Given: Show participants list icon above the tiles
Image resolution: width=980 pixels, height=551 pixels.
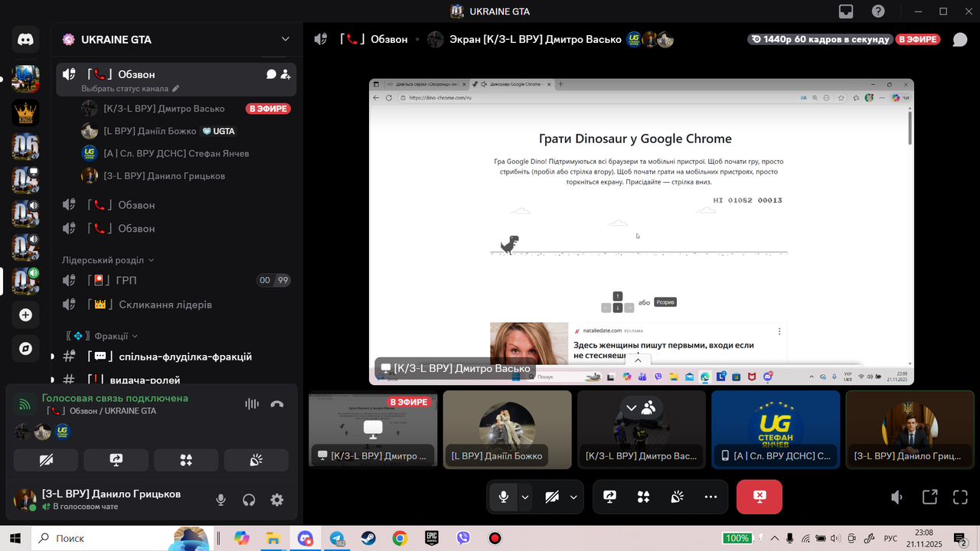Looking at the screenshot, I should click(x=648, y=408).
